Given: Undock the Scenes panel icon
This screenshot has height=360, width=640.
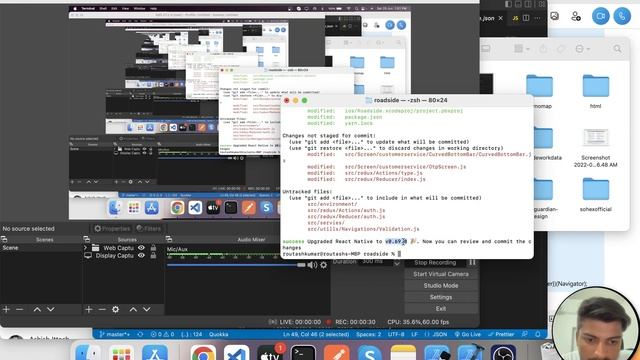Looking at the screenshot, I should pyautogui.click(x=4, y=239).
